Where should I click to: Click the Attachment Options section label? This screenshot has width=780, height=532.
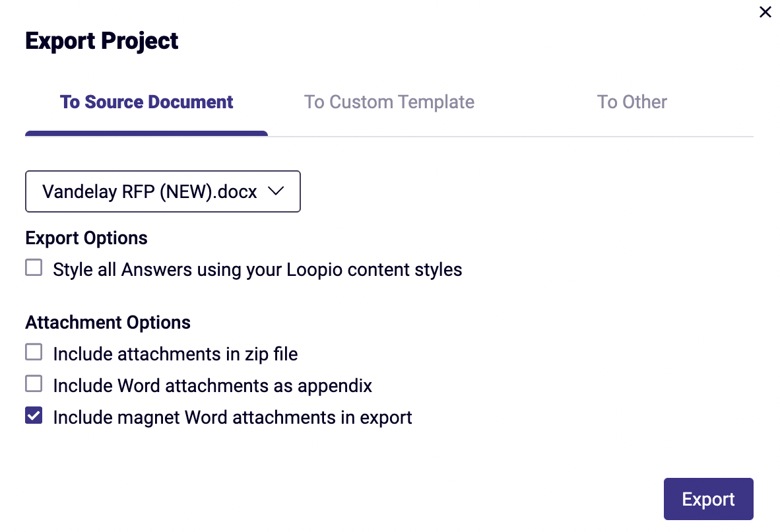(x=108, y=323)
